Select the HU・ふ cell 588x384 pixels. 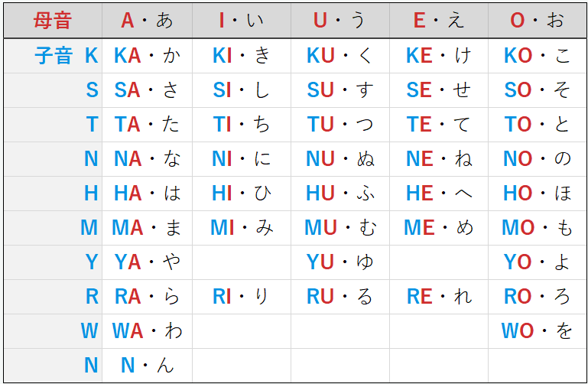coord(340,194)
